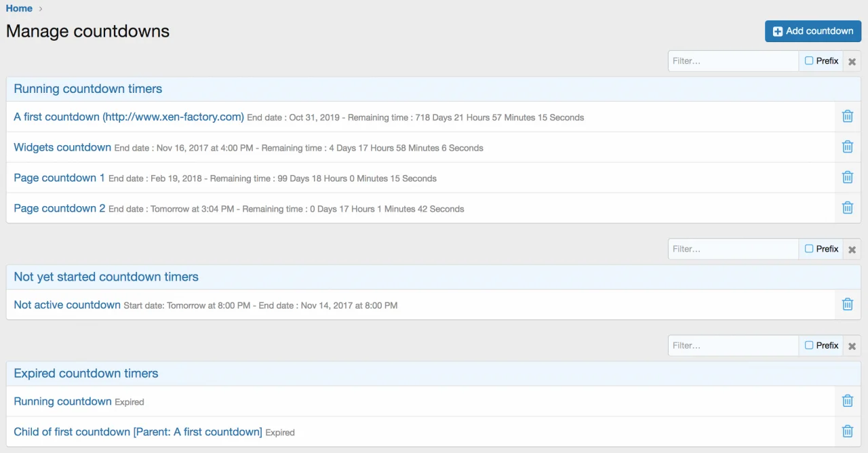This screenshot has height=453, width=868.
Task: Delete the 'A first countdown' timer via trash icon
Action: tap(847, 117)
